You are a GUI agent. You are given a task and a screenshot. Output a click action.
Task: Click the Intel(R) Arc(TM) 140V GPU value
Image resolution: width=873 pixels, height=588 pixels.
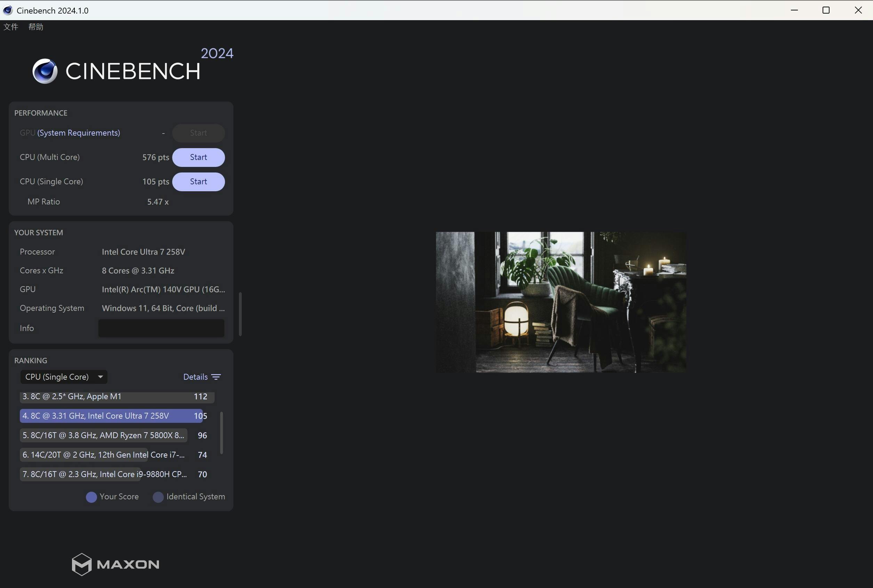163,290
